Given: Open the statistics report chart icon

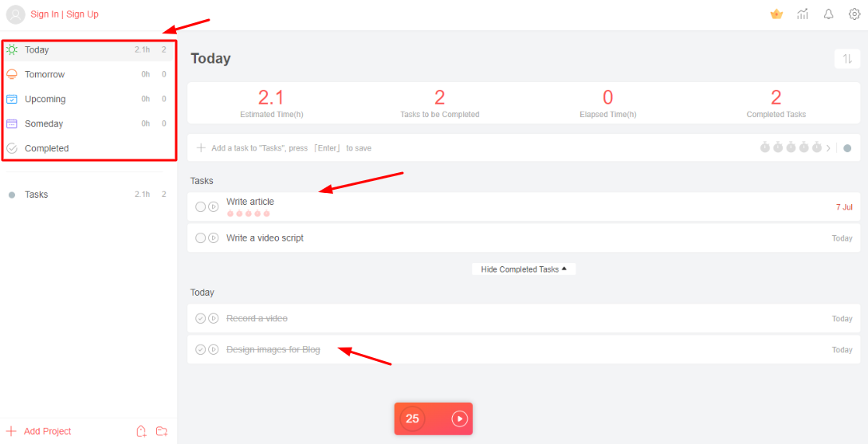Looking at the screenshot, I should coord(803,14).
